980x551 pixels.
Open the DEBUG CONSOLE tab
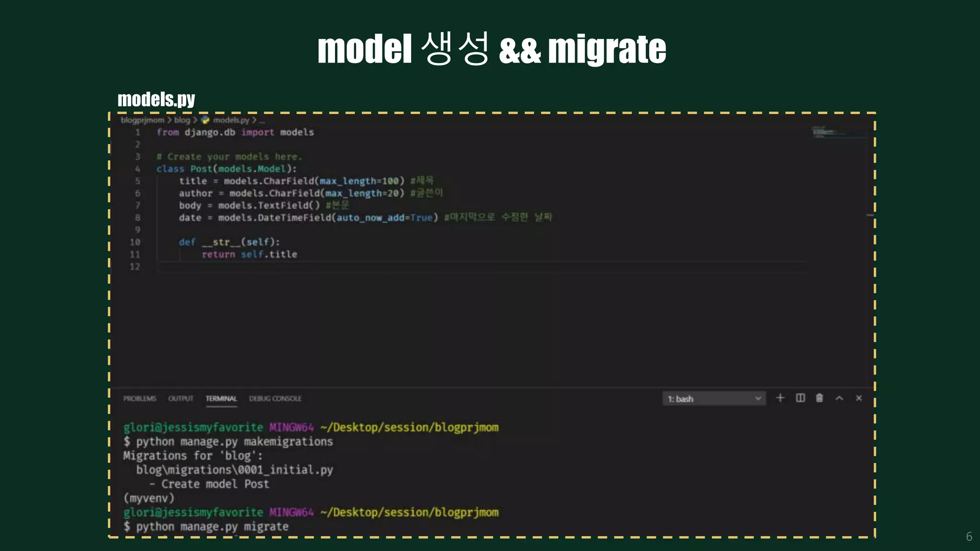(275, 398)
